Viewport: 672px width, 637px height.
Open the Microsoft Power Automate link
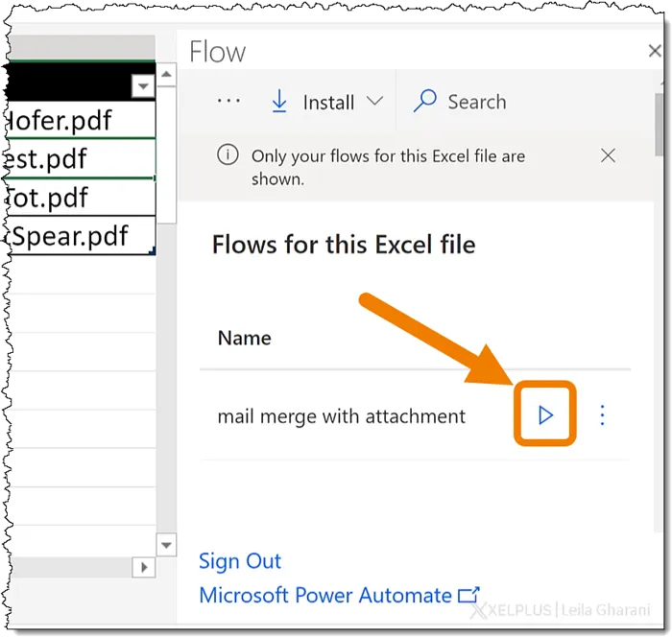coord(324,596)
